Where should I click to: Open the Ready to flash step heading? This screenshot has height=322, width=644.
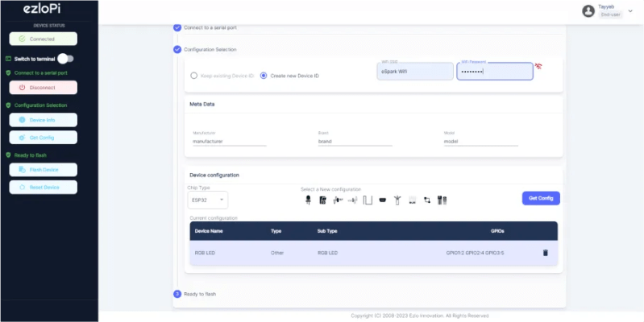pos(200,294)
